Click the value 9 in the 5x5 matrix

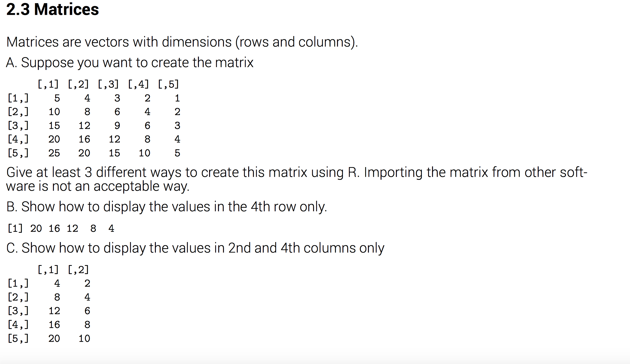click(x=117, y=125)
